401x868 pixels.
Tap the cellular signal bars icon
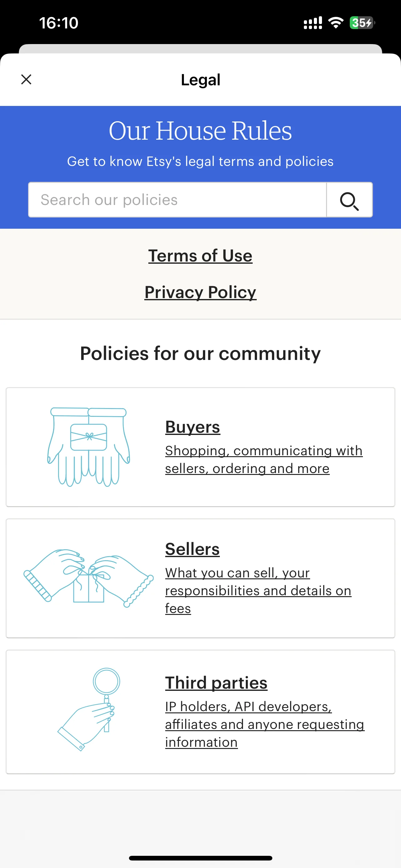click(x=313, y=23)
